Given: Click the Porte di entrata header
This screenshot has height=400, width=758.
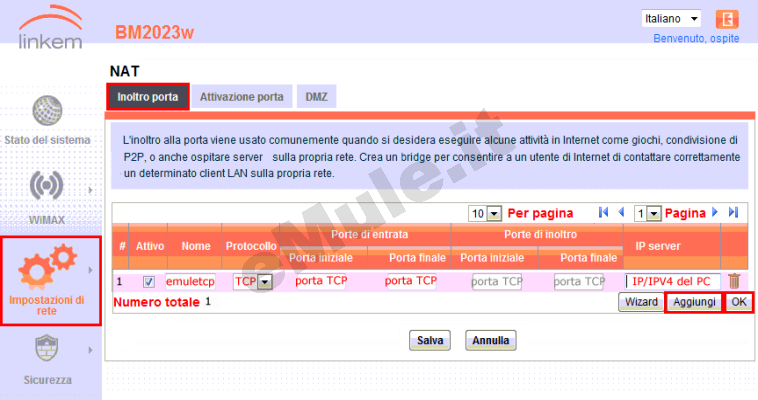Looking at the screenshot, I should [x=369, y=234].
